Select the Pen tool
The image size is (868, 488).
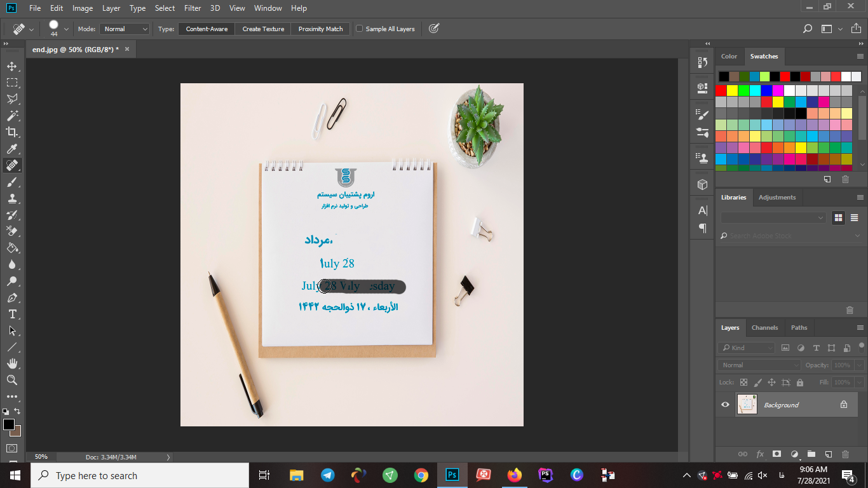pos(11,297)
